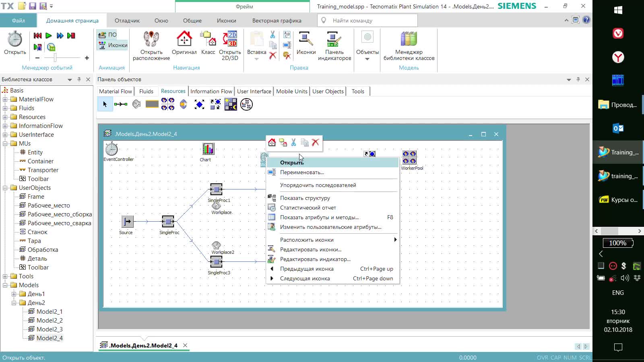Open Проводник in the taskbar

618,105
